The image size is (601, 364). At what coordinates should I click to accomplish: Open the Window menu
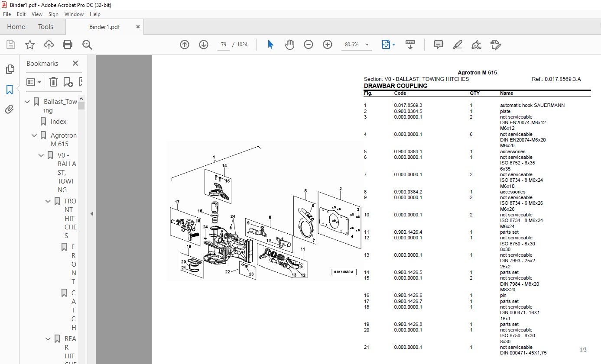(x=74, y=14)
